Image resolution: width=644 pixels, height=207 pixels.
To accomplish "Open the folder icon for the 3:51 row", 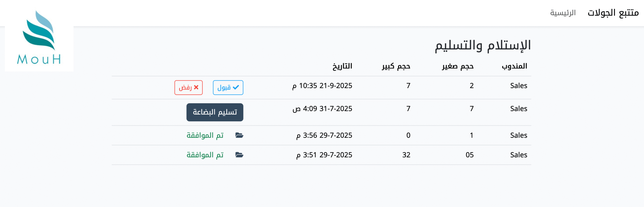I will point(239,155).
